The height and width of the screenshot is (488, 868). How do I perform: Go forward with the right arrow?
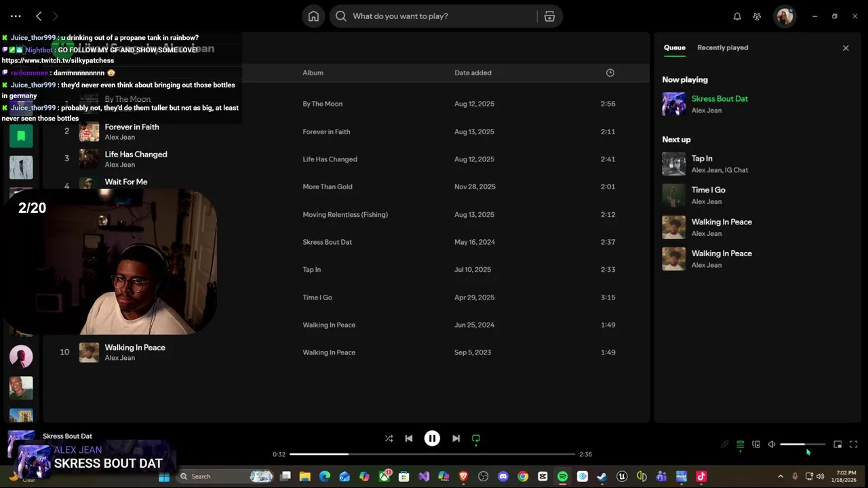[55, 16]
